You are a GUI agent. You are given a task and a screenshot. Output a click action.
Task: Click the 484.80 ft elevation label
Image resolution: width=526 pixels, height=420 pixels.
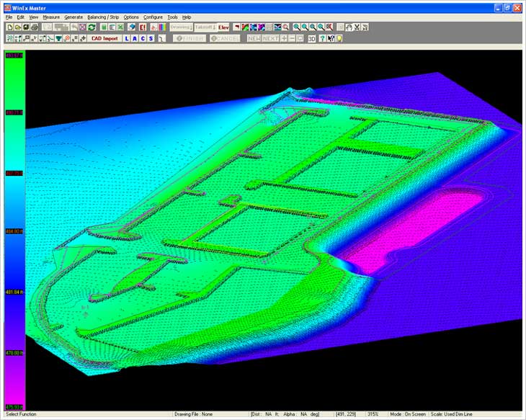tap(14, 231)
